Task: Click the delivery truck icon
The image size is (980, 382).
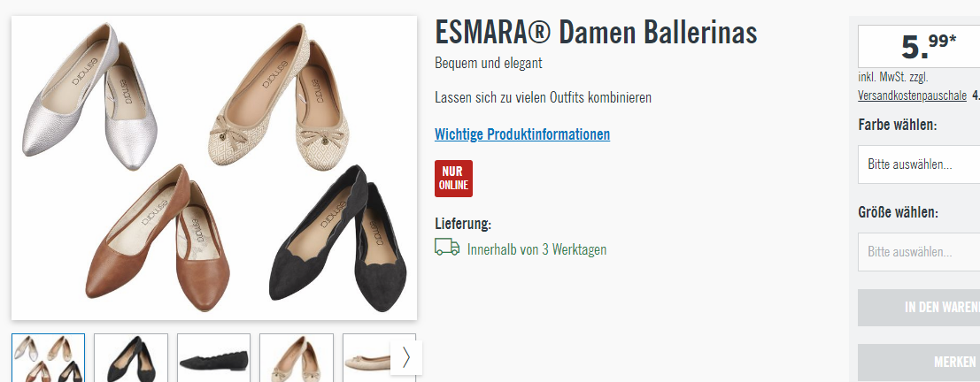Action: [x=447, y=248]
